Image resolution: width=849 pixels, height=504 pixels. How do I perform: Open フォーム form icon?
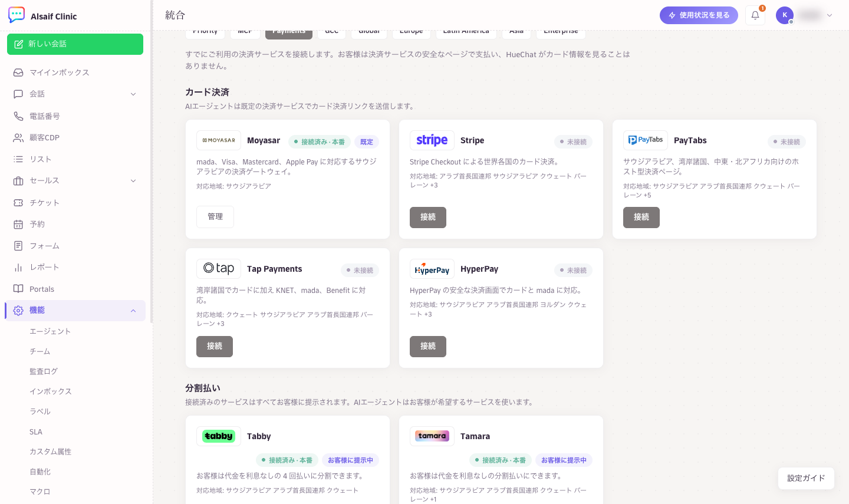18,246
